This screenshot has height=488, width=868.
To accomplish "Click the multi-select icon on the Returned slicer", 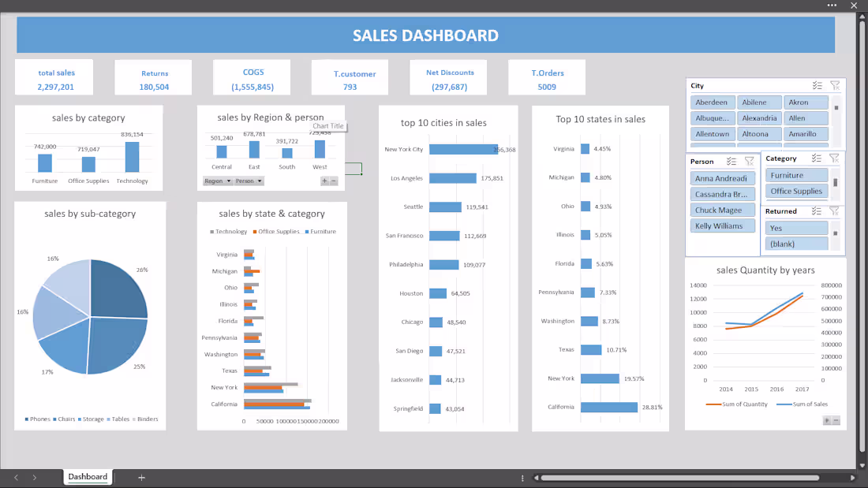I will coord(817,210).
